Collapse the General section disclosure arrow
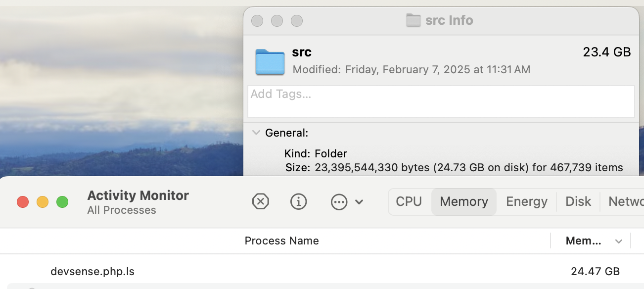Viewport: 644px width, 289px height. pos(256,133)
